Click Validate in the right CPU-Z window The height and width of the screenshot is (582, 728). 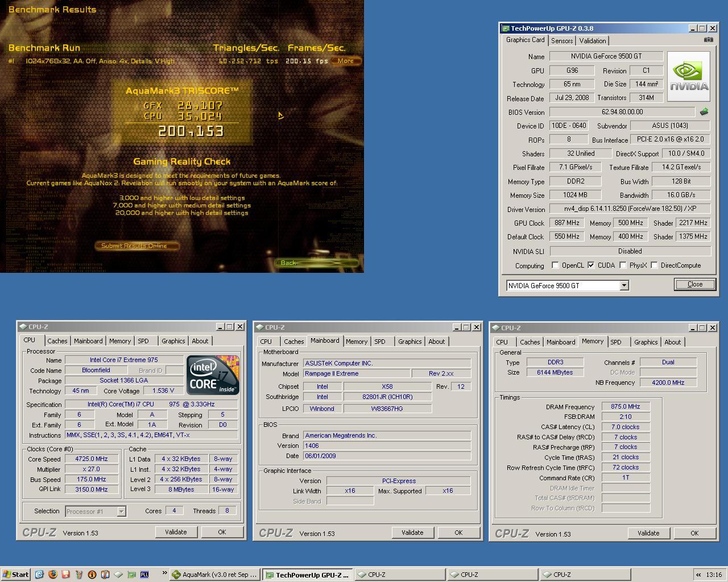(x=648, y=533)
